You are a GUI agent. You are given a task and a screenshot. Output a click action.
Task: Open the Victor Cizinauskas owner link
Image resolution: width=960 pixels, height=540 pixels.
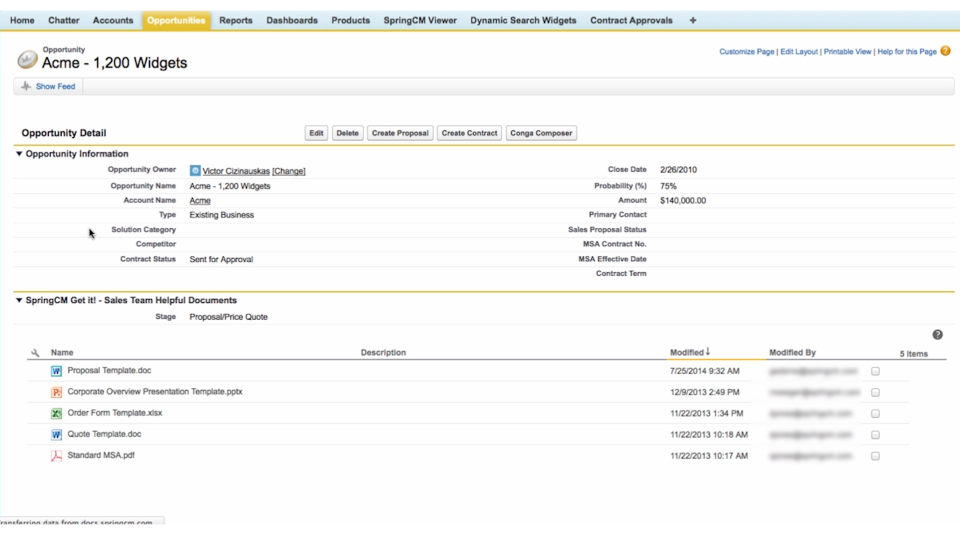(x=236, y=171)
